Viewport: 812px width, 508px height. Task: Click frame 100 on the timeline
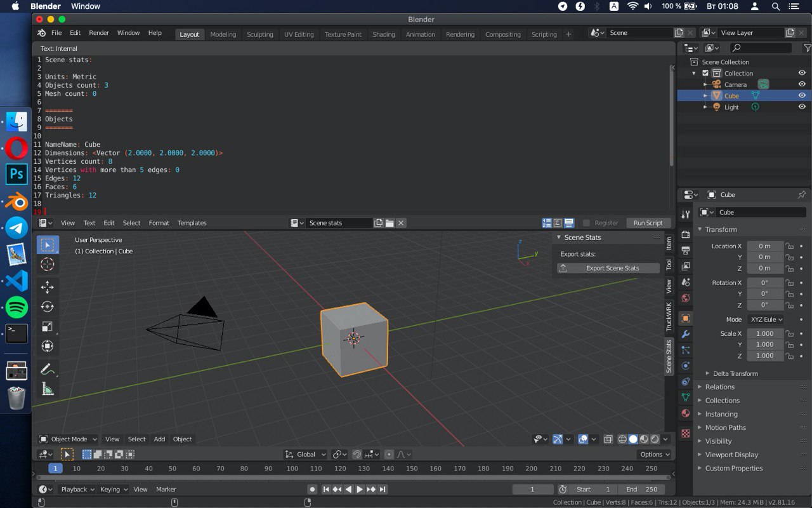pyautogui.click(x=292, y=468)
